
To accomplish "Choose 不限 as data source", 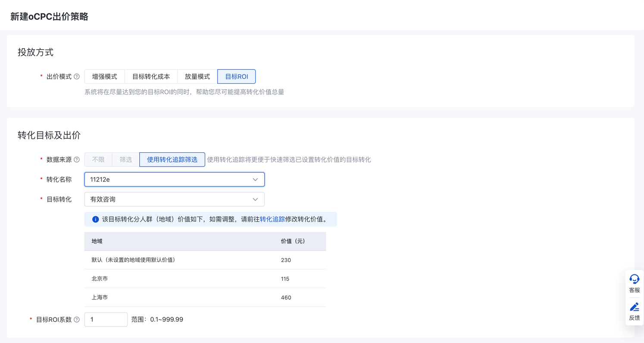I will click(x=98, y=160).
